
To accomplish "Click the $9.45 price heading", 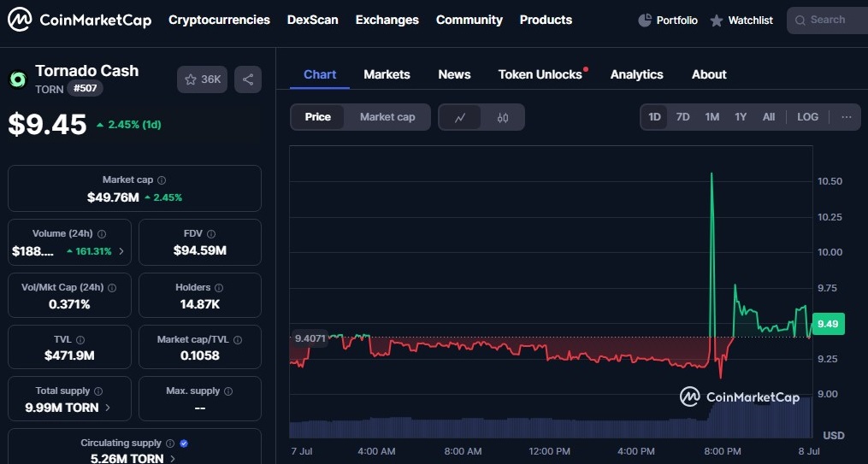I will (48, 125).
